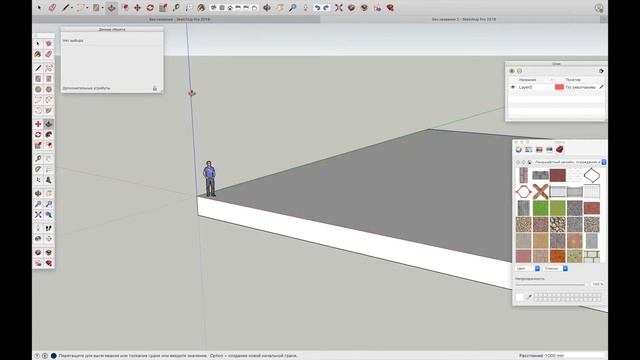Choose Rotate tool in left palette
This screenshot has width=640, height=360.
[x=38, y=134]
